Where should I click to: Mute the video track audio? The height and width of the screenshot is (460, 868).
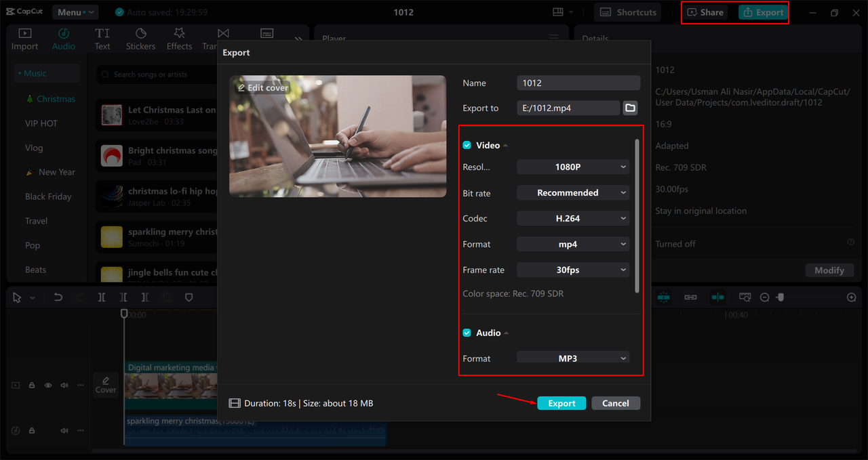[x=64, y=385]
